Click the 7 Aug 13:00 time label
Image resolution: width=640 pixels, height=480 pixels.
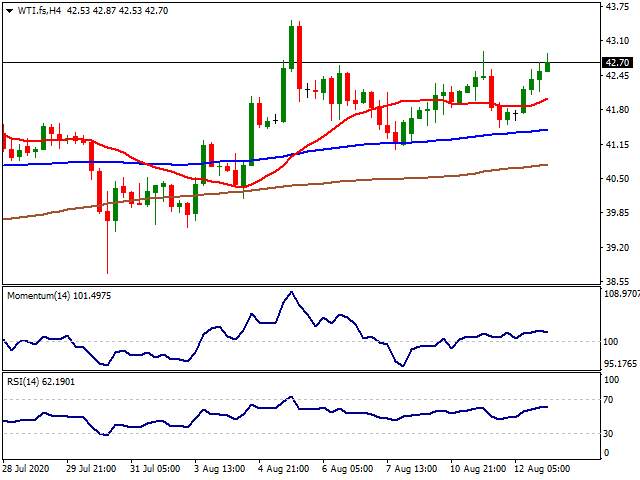click(x=411, y=469)
